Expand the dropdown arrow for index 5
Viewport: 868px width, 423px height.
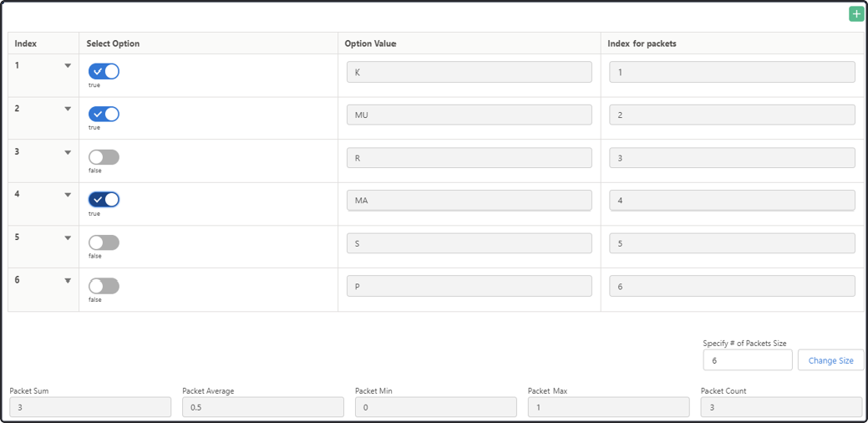coord(69,237)
